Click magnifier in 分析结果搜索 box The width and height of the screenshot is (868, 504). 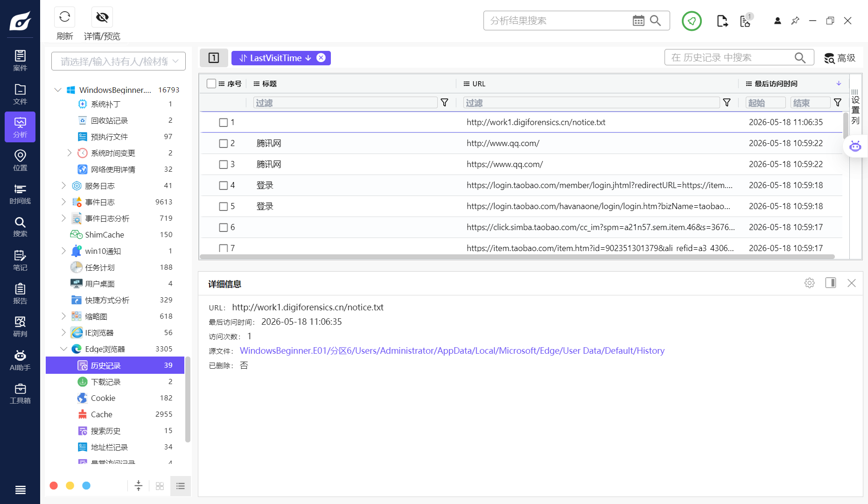click(x=656, y=21)
